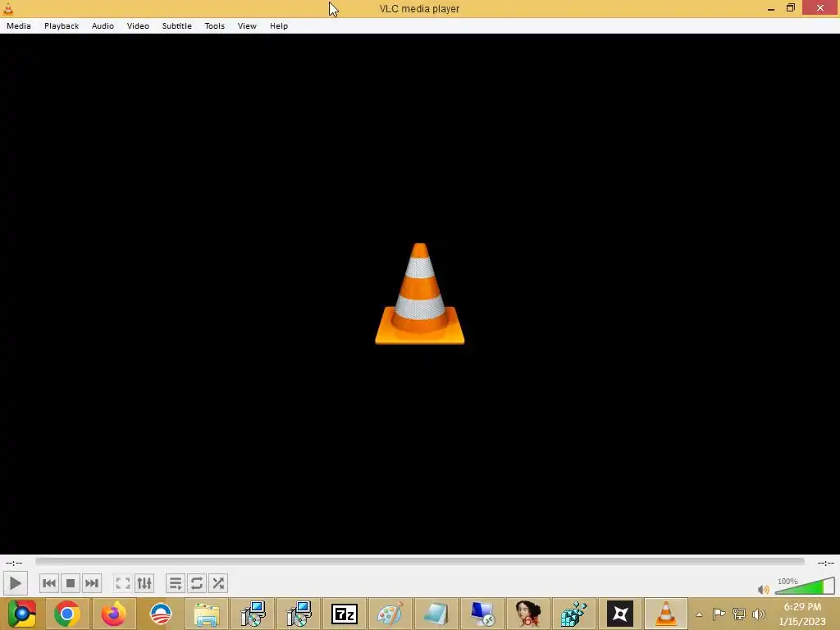Click second installer disc icon in taskbar
The image size is (840, 630).
click(x=299, y=614)
